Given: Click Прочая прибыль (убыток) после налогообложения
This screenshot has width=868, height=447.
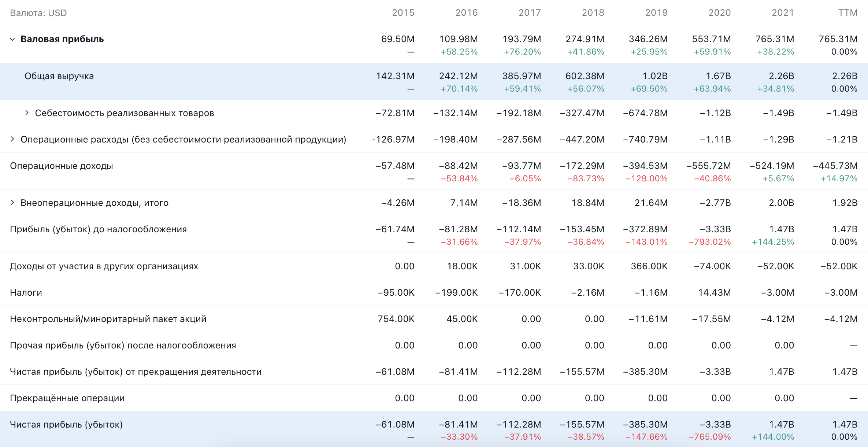Looking at the screenshot, I should tap(123, 346).
